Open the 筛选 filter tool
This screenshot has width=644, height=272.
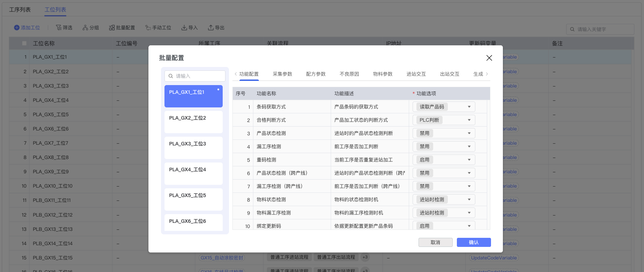coord(64,28)
